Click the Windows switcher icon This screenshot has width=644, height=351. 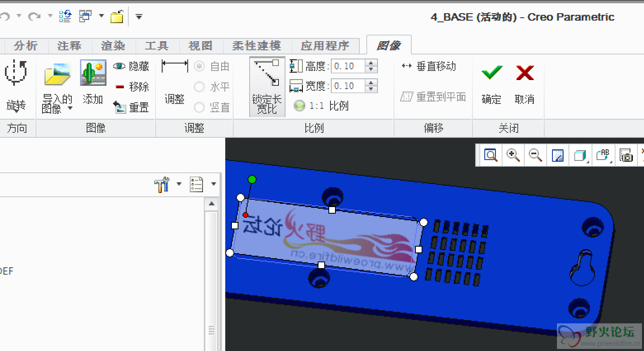coord(85,16)
